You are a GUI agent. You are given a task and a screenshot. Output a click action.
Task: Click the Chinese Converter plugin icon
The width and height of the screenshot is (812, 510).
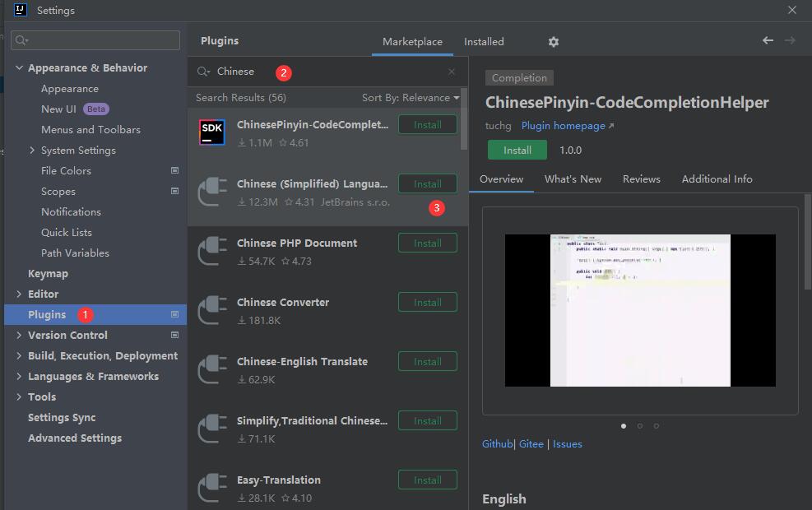[211, 310]
